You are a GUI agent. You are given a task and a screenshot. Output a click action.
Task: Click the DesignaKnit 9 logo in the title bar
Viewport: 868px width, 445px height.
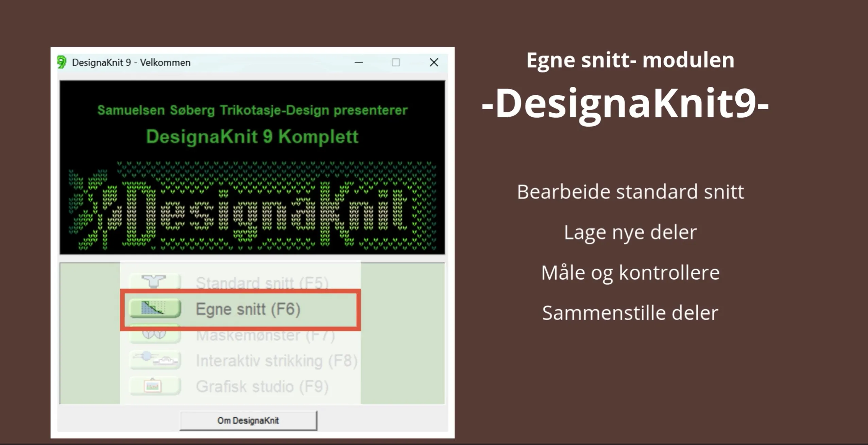coord(61,62)
